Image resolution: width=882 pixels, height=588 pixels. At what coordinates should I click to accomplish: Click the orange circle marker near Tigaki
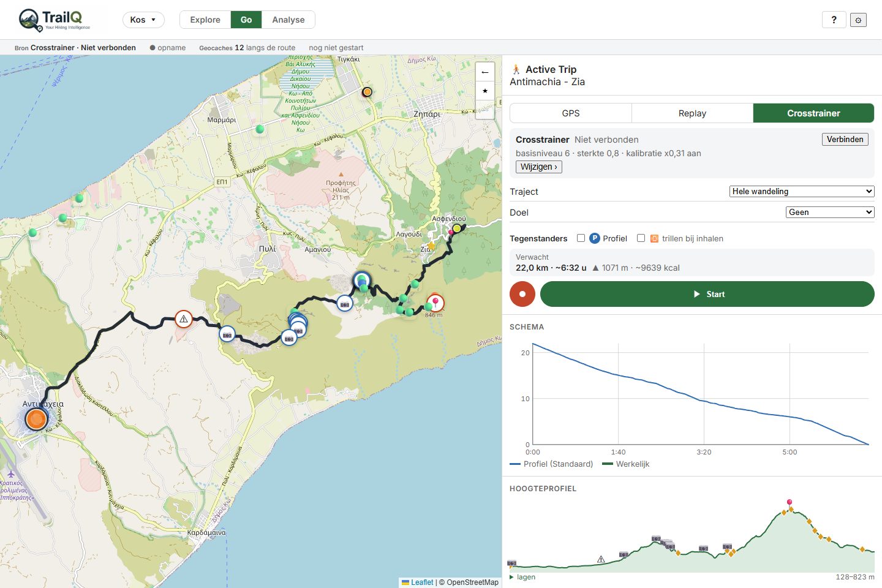367,92
